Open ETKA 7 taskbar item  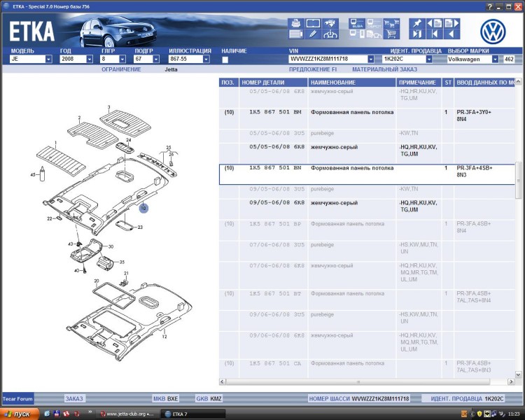tap(193, 414)
